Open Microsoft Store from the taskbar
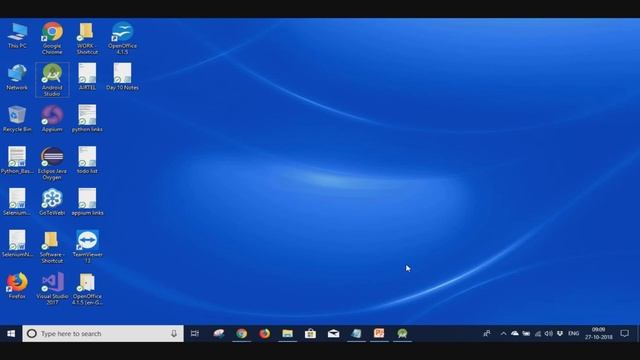This screenshot has width=640, height=360. 310,333
